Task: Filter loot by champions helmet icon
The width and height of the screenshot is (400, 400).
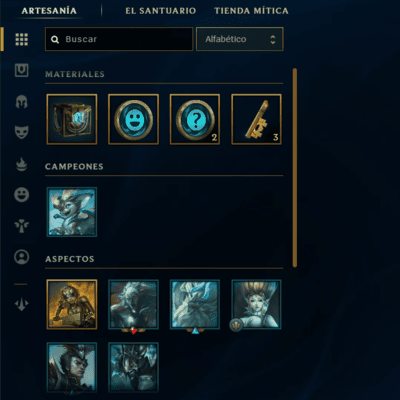Action: [22, 102]
